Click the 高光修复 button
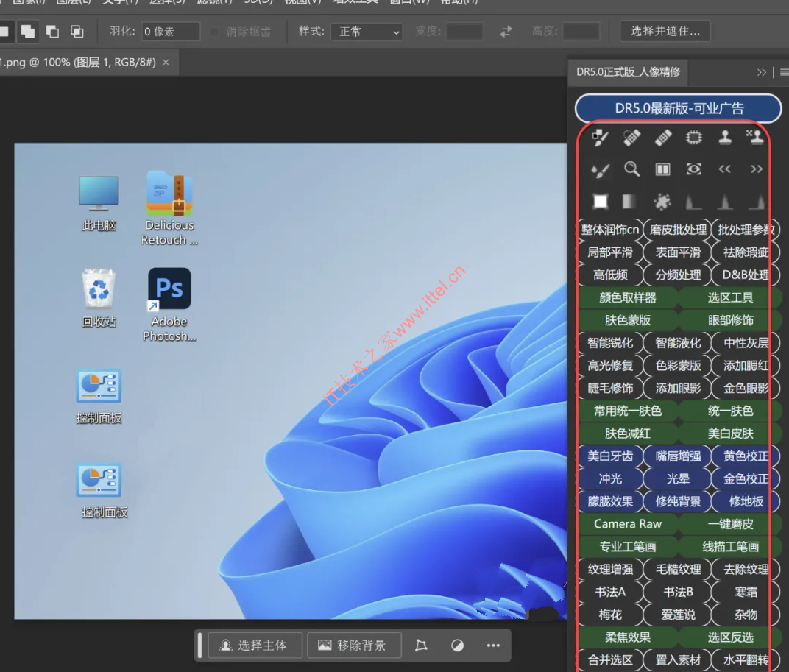 pyautogui.click(x=610, y=366)
